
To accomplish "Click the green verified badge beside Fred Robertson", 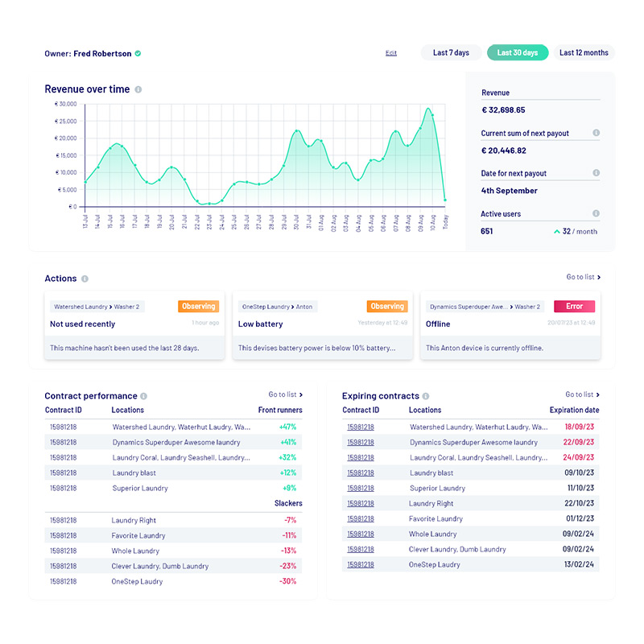I will [138, 53].
